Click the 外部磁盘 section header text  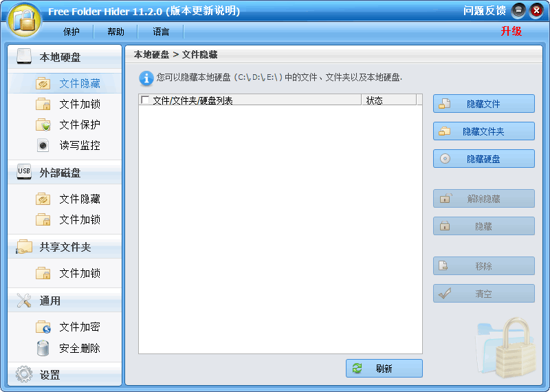coord(60,173)
